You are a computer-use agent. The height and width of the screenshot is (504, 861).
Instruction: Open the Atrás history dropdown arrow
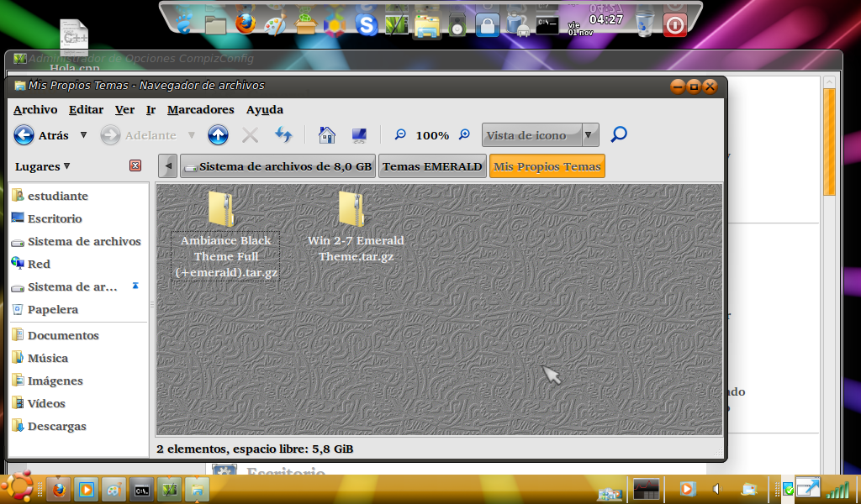(x=83, y=135)
